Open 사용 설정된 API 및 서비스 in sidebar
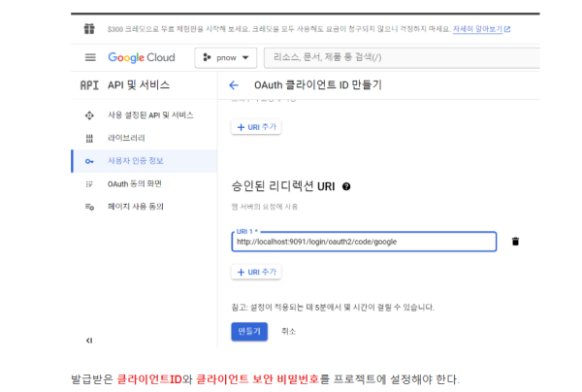582x392 pixels. (x=150, y=115)
